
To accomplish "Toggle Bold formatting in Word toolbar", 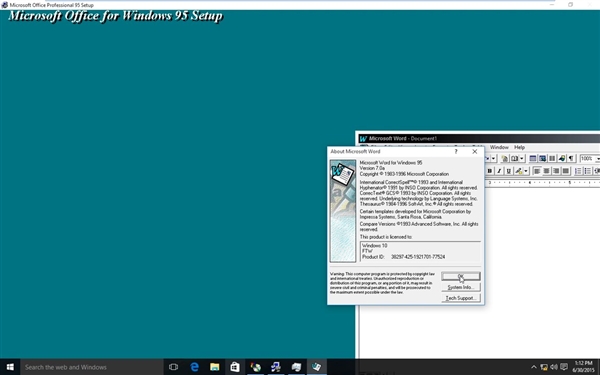I will (489, 171).
